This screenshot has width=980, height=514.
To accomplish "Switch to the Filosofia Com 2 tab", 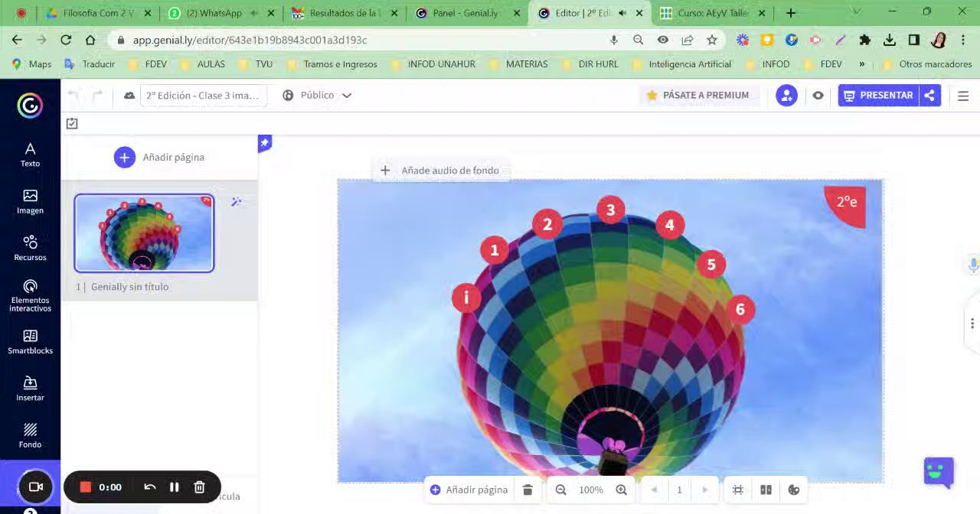I will [98, 13].
